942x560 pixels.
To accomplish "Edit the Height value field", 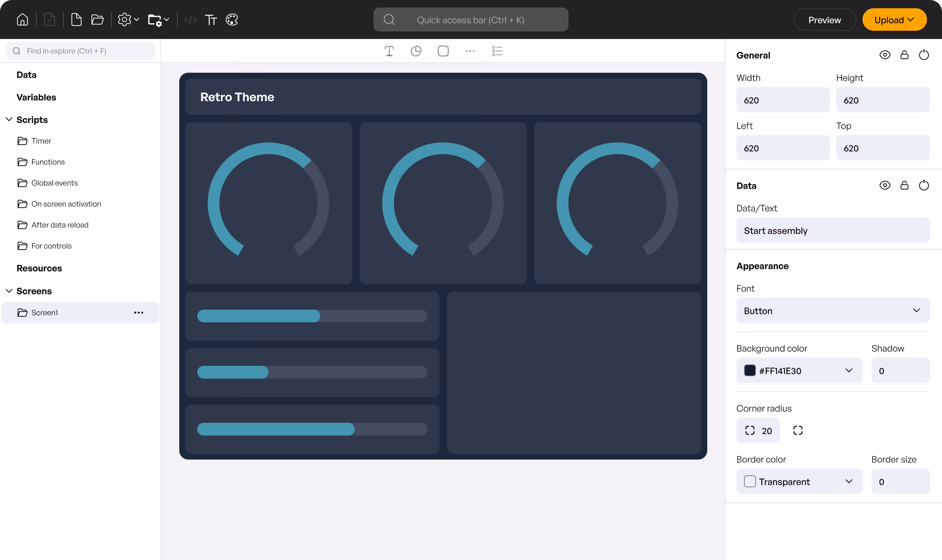I will 883,100.
